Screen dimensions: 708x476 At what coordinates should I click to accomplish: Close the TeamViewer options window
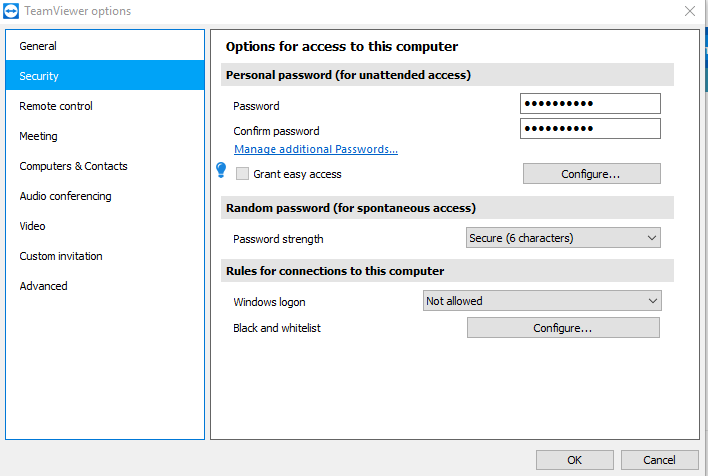click(x=689, y=11)
